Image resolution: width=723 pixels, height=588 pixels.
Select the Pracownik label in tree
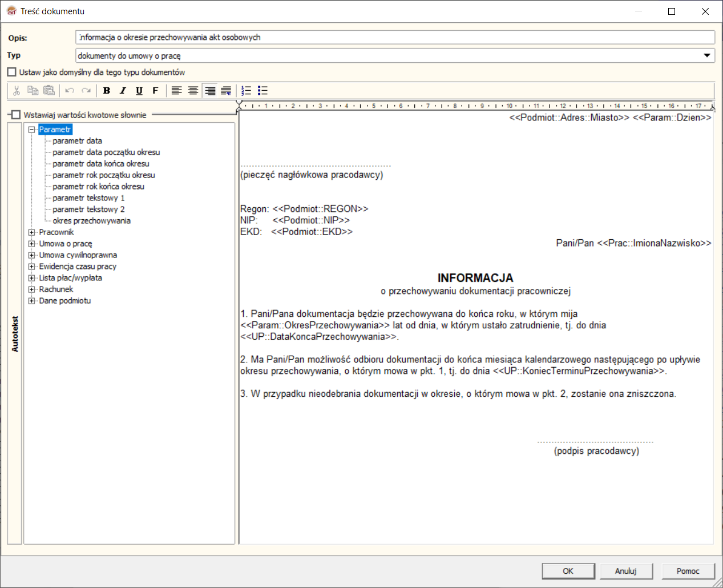pos(56,232)
